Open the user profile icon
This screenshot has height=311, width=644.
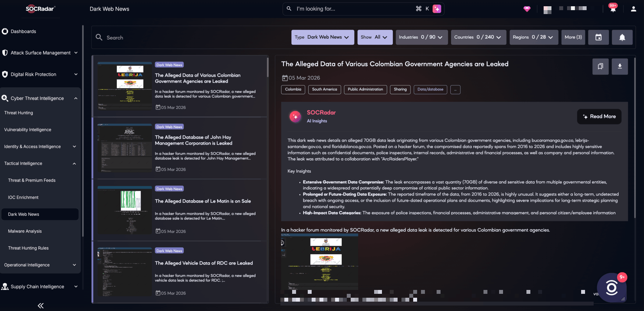pos(633,9)
